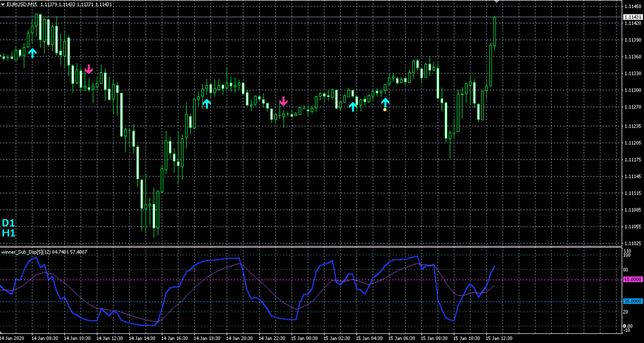
Task: Click the 14 Jan 20:30 time label
Action: click(240, 339)
